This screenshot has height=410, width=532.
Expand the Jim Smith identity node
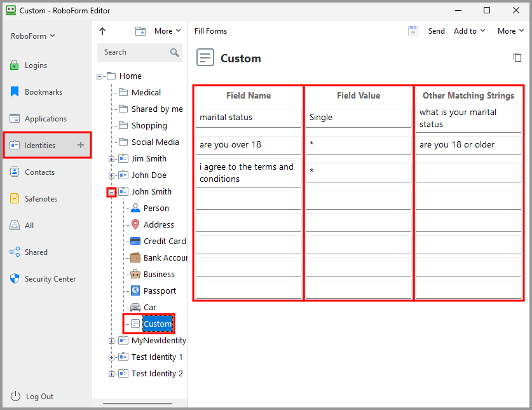point(111,159)
